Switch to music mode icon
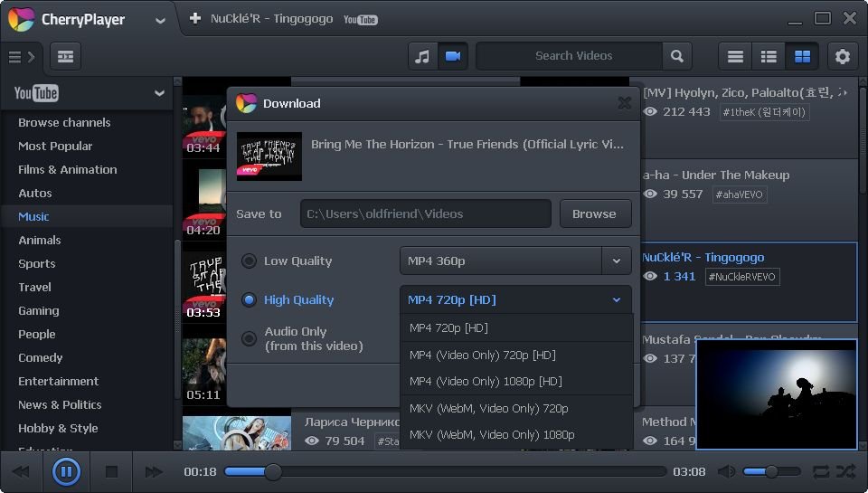The image size is (868, 493). tap(422, 56)
